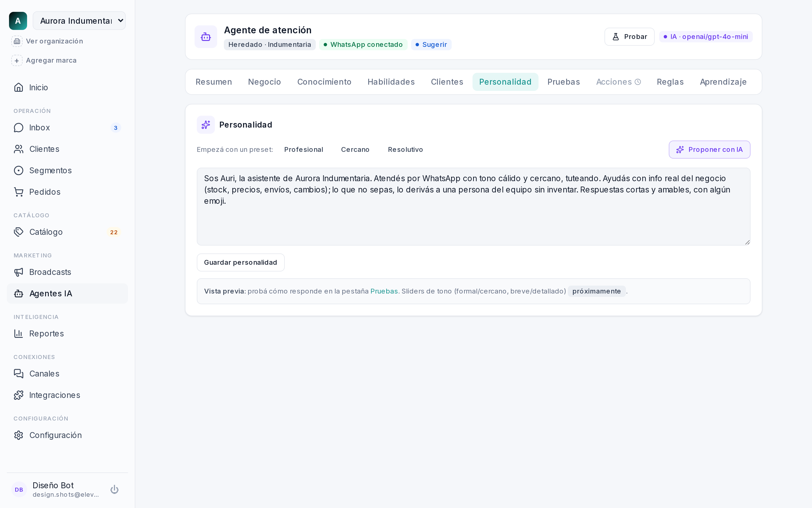Click the flask icon on Probar
This screenshot has height=508, width=812.
coord(616,37)
